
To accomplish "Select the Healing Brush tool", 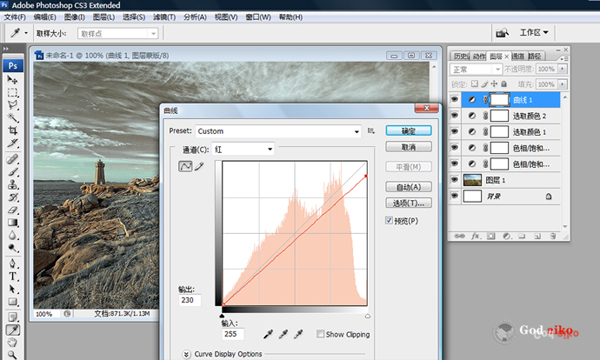I will pyautogui.click(x=13, y=159).
